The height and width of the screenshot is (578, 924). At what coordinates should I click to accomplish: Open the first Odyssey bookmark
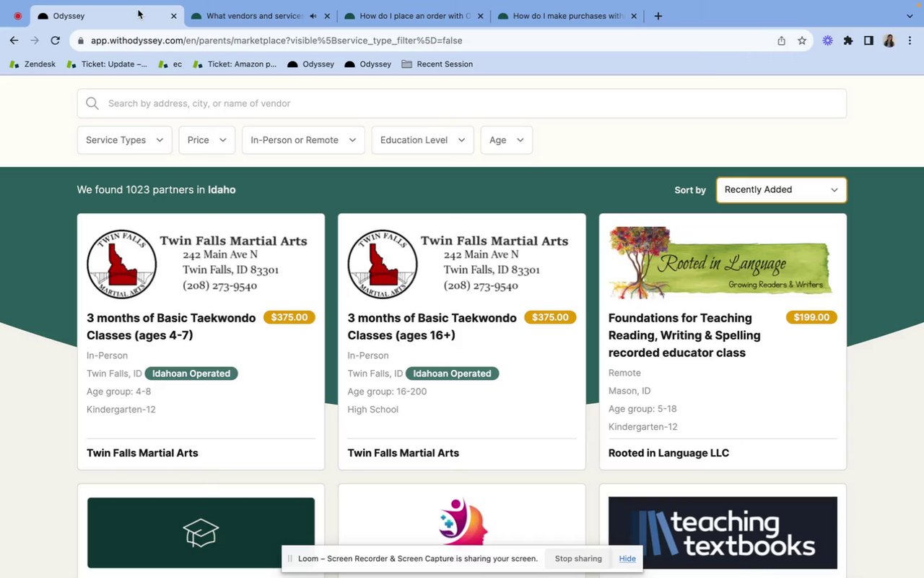coord(311,64)
